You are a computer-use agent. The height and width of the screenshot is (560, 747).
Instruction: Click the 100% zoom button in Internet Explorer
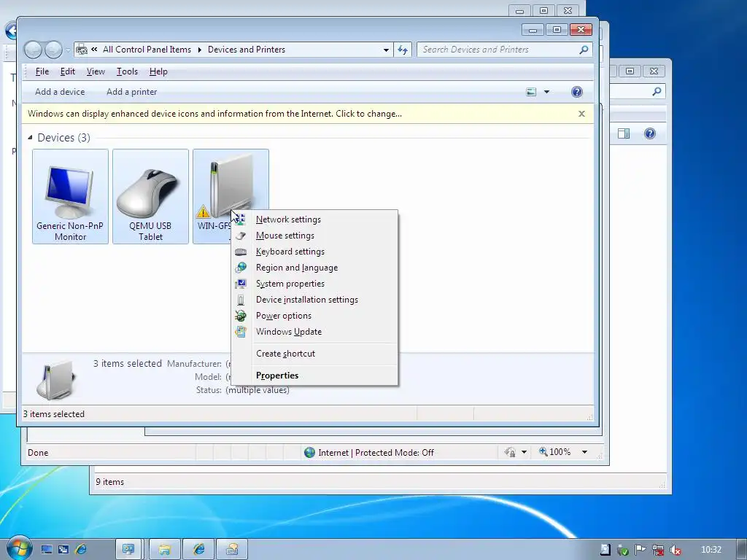[x=555, y=452]
